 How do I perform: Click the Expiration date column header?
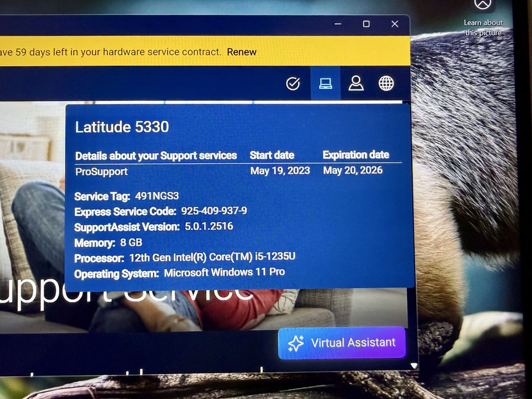point(356,154)
